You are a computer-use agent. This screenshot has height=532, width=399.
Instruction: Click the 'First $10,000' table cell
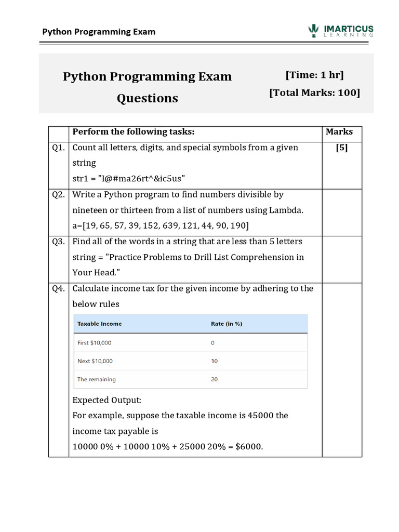click(x=95, y=343)
